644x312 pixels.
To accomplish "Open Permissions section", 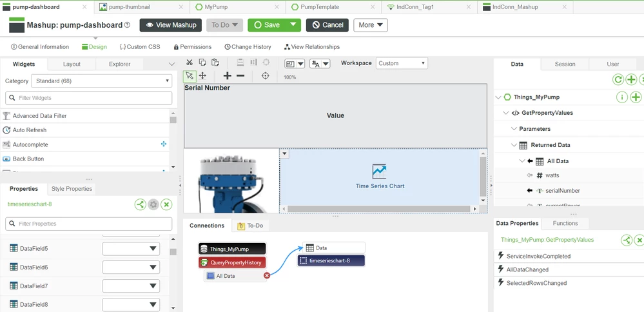I will point(192,47).
